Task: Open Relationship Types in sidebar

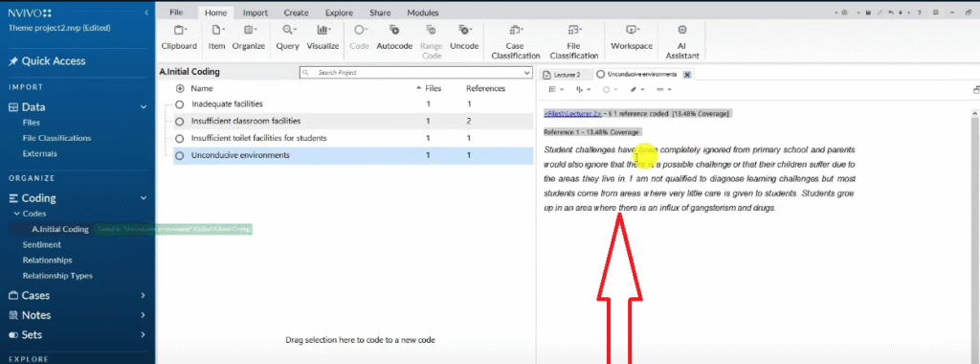Action: (57, 276)
